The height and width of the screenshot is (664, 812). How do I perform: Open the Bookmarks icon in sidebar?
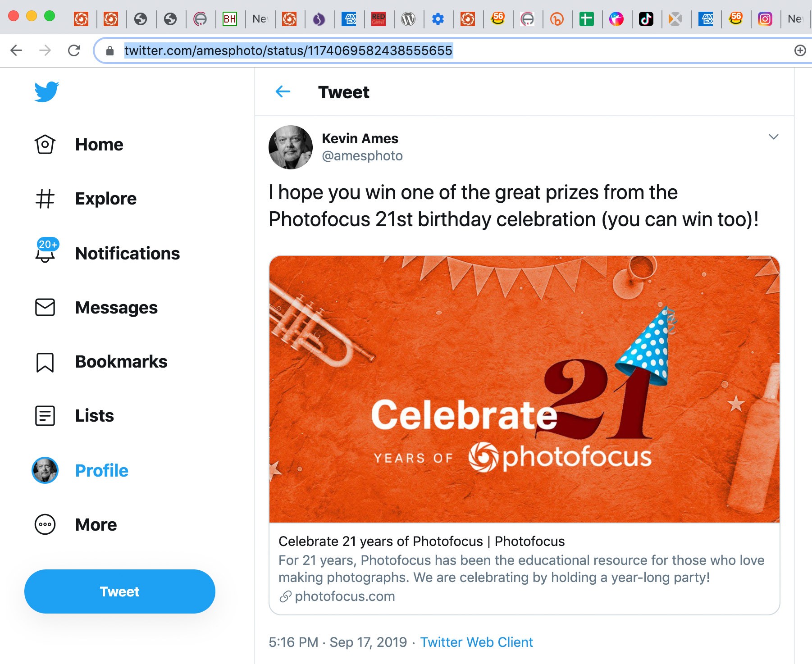point(45,362)
